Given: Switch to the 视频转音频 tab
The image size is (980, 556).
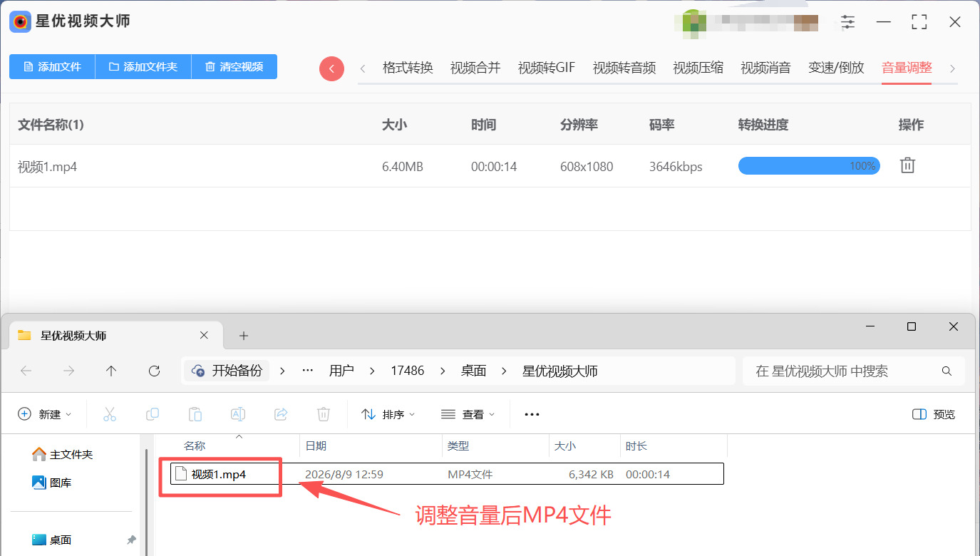Looking at the screenshot, I should (624, 68).
